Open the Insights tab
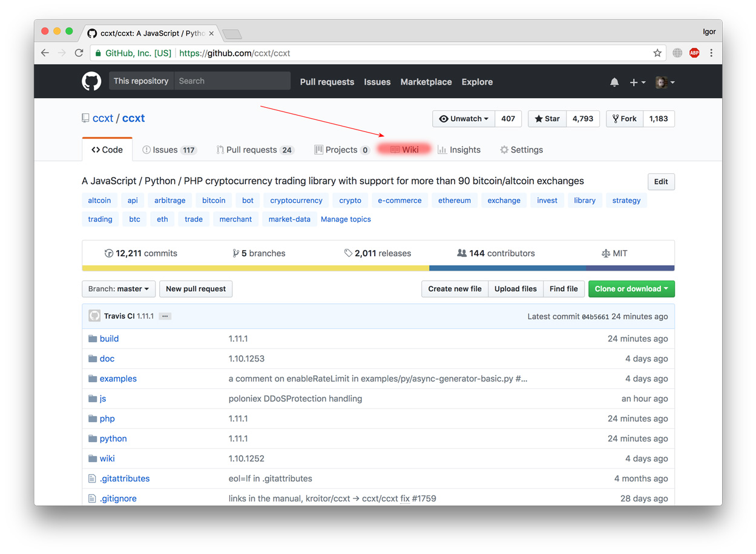756x554 pixels. (459, 150)
